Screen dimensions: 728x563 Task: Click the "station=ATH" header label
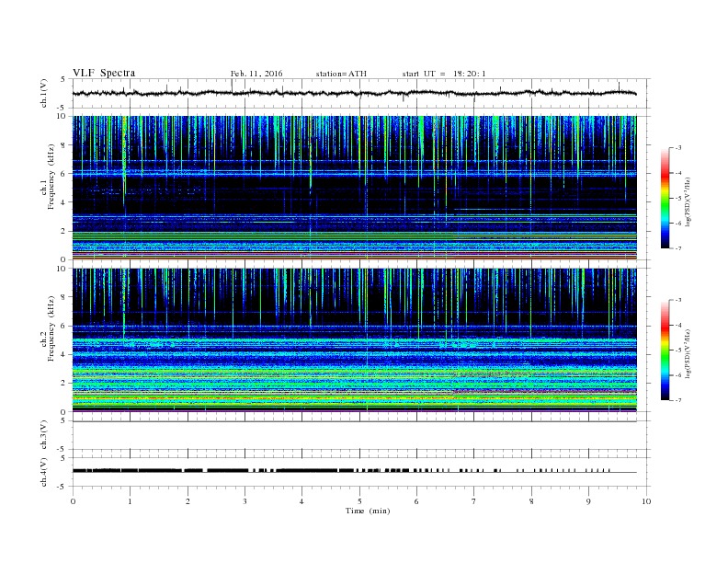(x=341, y=74)
